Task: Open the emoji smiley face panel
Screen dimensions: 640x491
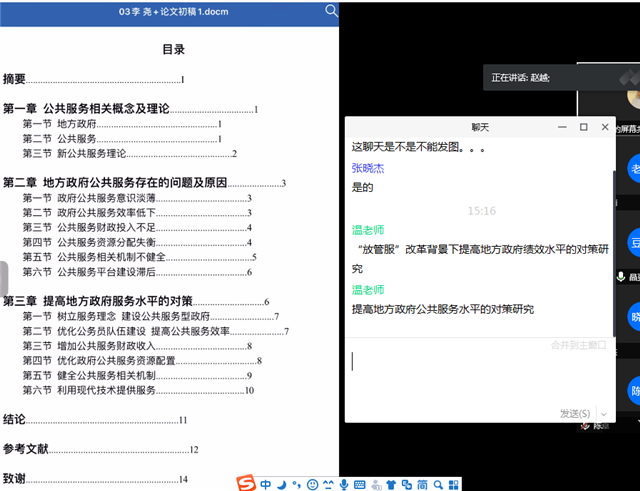Action: point(312,484)
